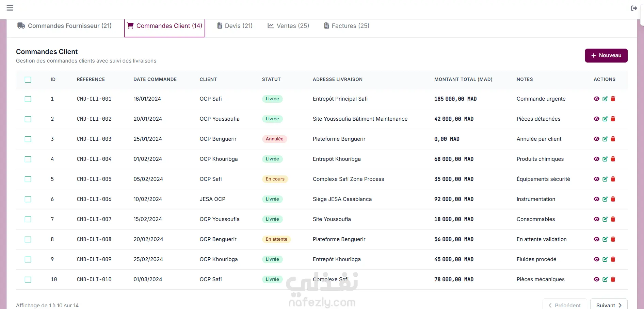
Task: Mark the checkbox for CMD-CLI-006
Action: (28, 199)
